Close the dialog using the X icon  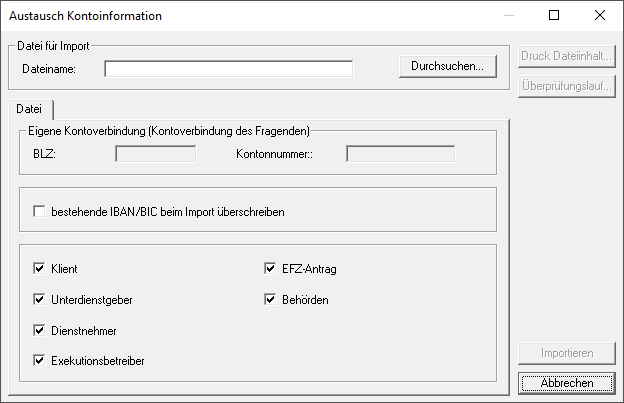pyautogui.click(x=600, y=16)
